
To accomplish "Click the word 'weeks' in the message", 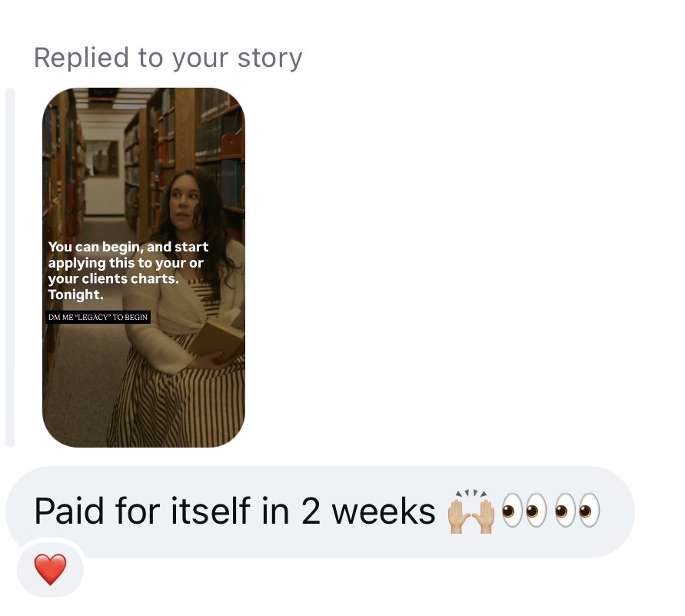I will click(384, 511).
